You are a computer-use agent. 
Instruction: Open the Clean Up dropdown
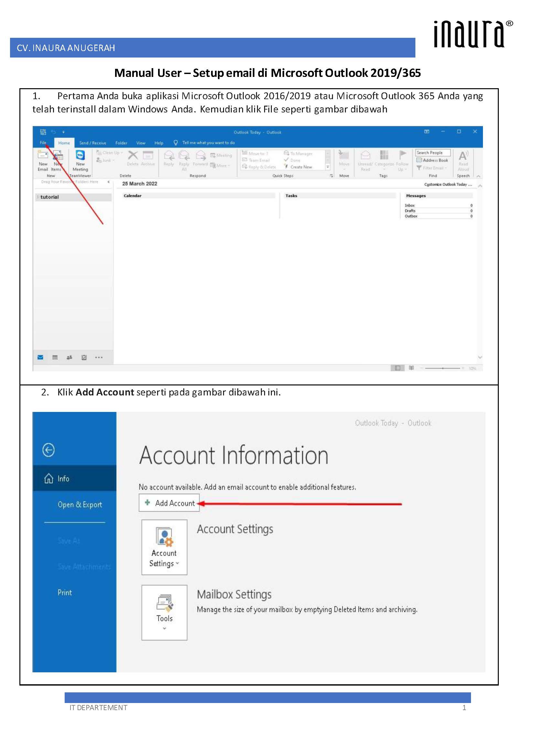(x=109, y=152)
